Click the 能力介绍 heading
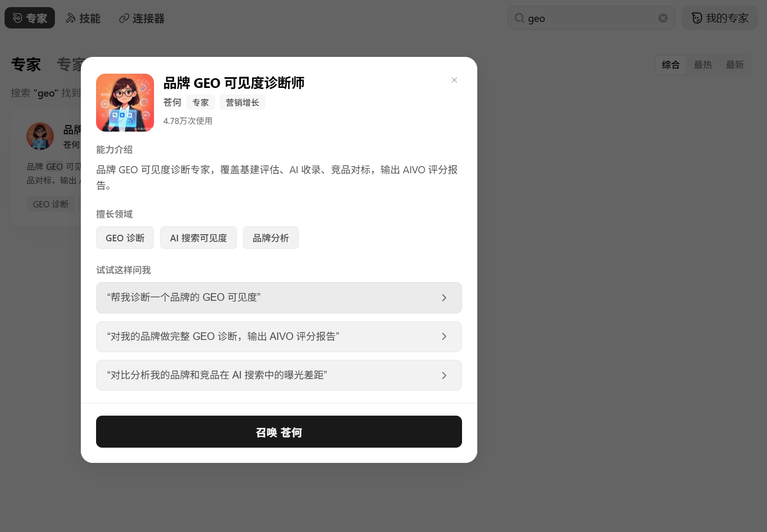Image resolution: width=767 pixels, height=532 pixels. 114,150
